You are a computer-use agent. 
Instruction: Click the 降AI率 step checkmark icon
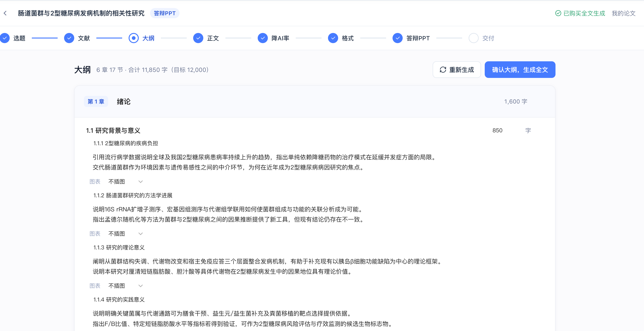[x=263, y=38]
